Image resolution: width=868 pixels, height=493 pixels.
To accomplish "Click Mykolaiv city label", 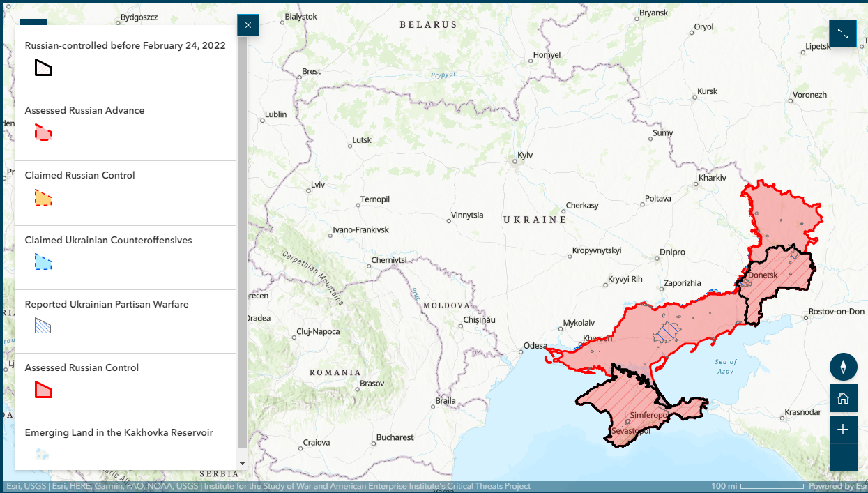I will click(579, 323).
